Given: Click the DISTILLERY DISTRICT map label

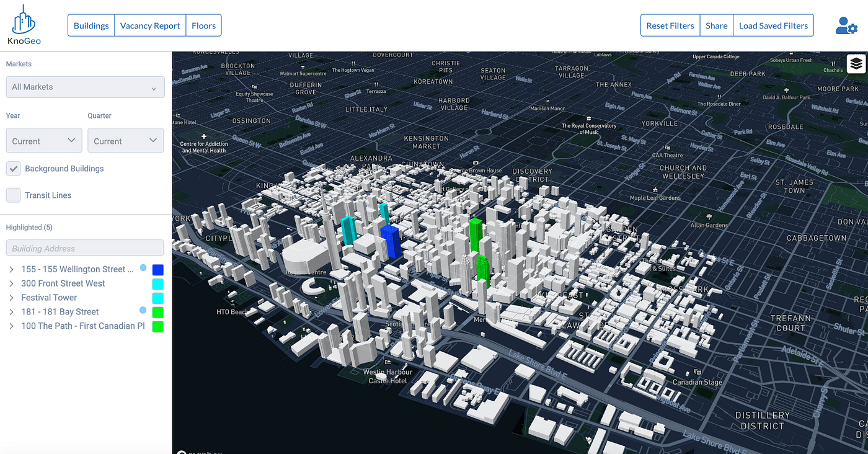Looking at the screenshot, I should [x=763, y=421].
